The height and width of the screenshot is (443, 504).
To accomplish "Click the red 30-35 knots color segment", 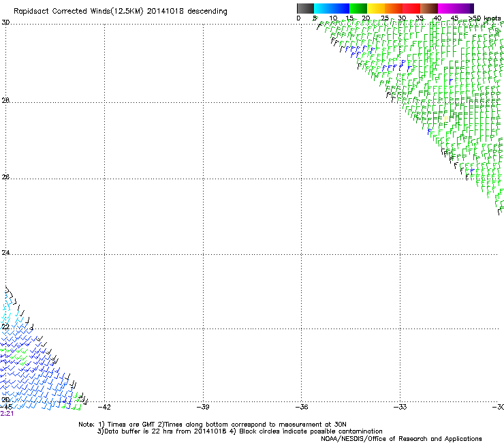I will 411,8.
